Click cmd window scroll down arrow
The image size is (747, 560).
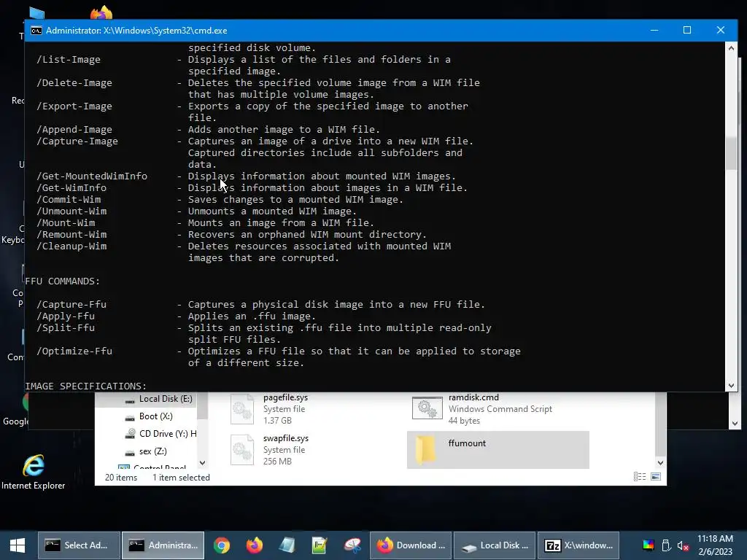731,386
